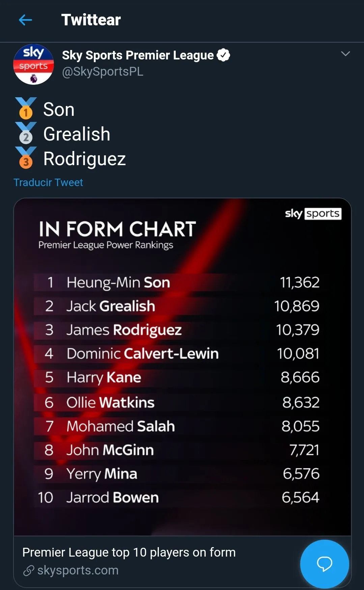Open the Sky Sports profile avatar
Viewport: 364px width, 590px height.
pos(33,64)
